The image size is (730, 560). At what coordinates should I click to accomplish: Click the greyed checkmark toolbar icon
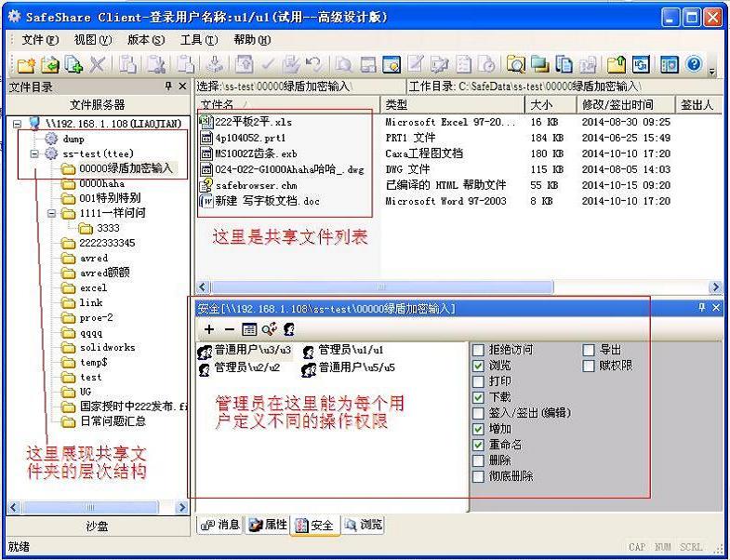pyautogui.click(x=268, y=65)
